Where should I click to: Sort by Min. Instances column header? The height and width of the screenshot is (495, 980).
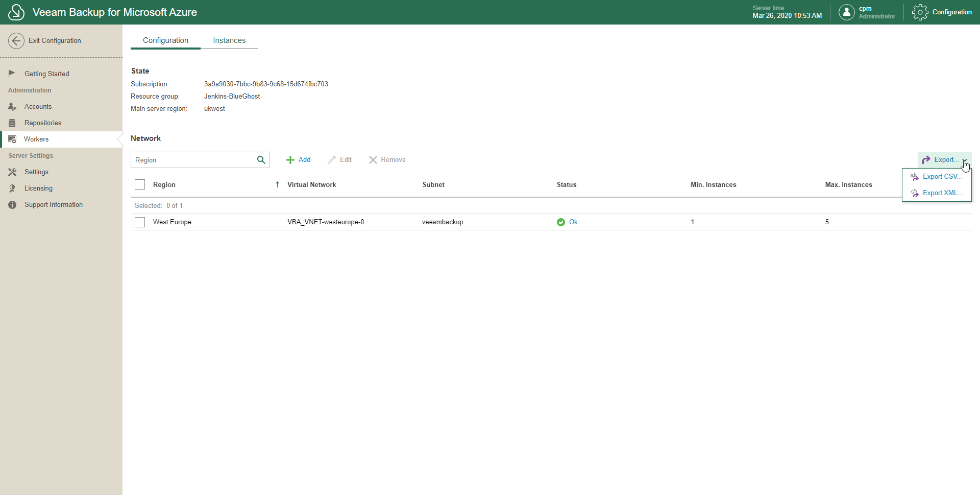pyautogui.click(x=714, y=184)
